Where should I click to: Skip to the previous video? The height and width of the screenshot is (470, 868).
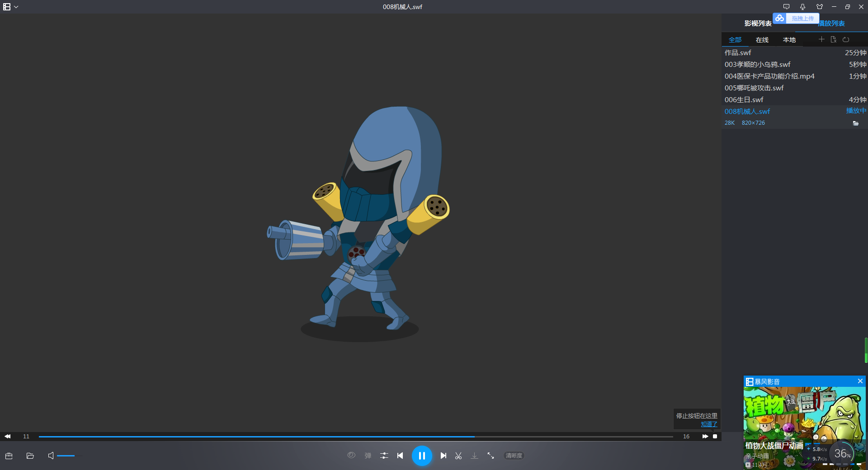click(x=400, y=456)
